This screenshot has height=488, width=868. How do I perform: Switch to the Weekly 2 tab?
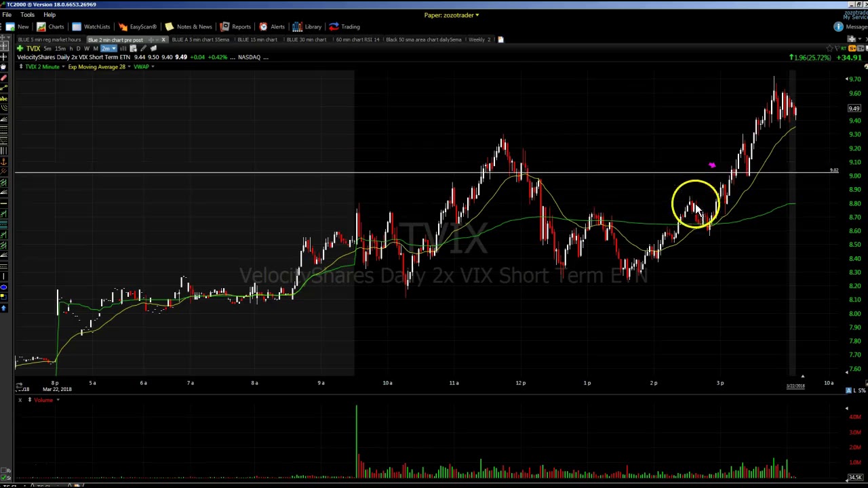click(x=479, y=39)
